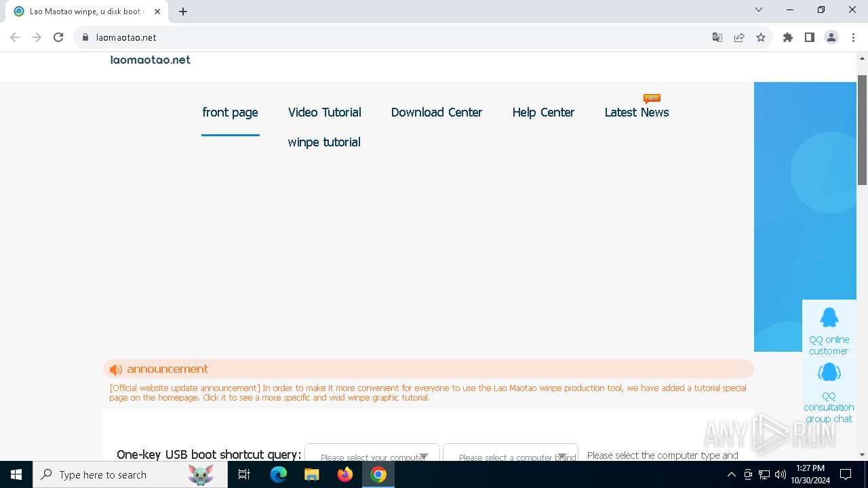Open Latest News nav item
Screen dimensions: 868x488
click(637, 113)
